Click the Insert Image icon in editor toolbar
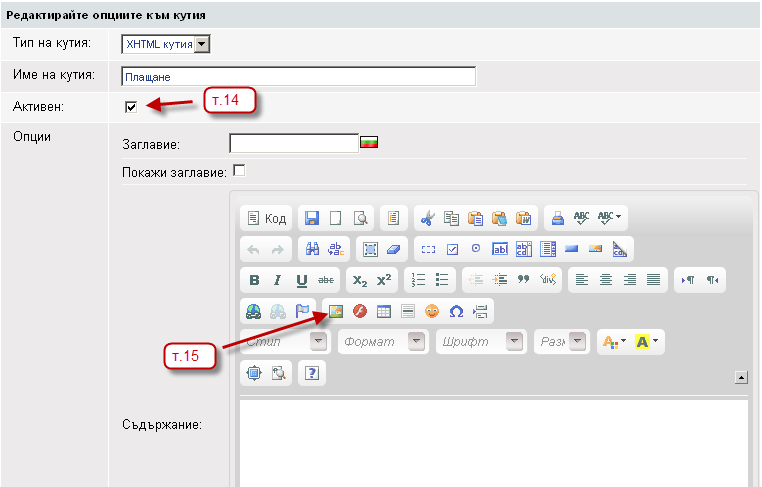Viewport: 762px width, 487px height. pyautogui.click(x=336, y=311)
